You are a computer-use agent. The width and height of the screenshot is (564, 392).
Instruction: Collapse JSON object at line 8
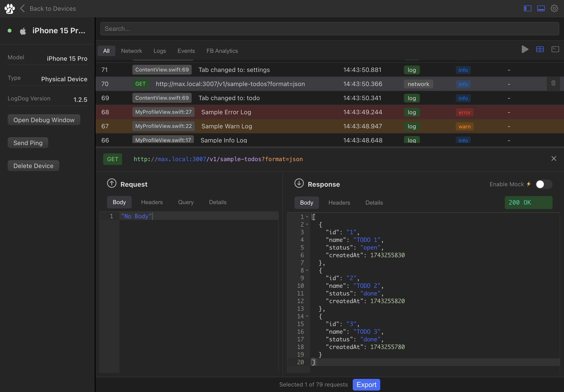tap(307, 270)
